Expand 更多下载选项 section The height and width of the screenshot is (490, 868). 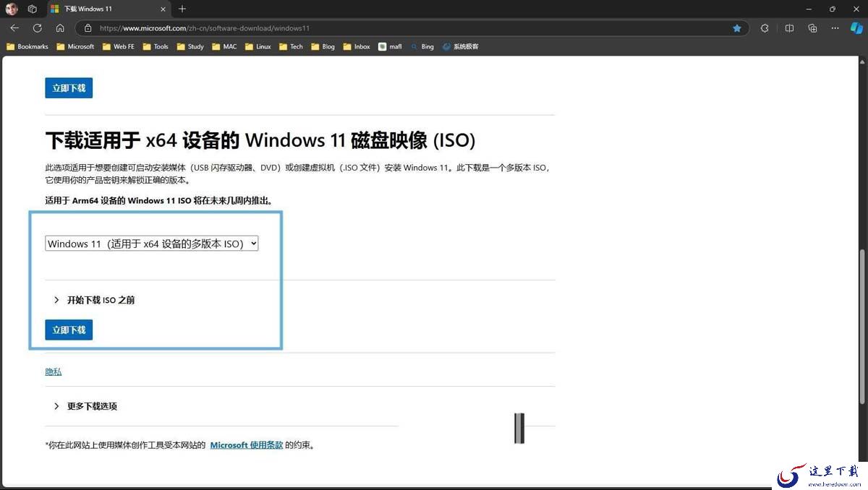tap(85, 406)
